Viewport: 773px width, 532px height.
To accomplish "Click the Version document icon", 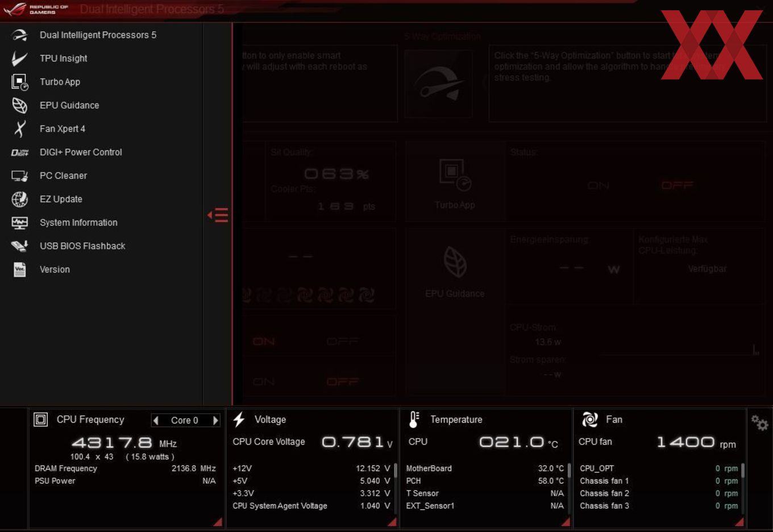I will (x=19, y=269).
